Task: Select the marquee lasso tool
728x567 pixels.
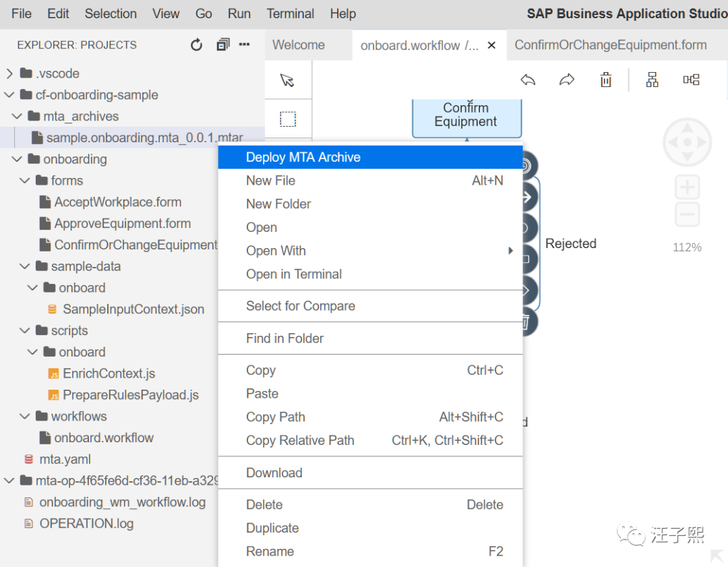Action: (288, 119)
